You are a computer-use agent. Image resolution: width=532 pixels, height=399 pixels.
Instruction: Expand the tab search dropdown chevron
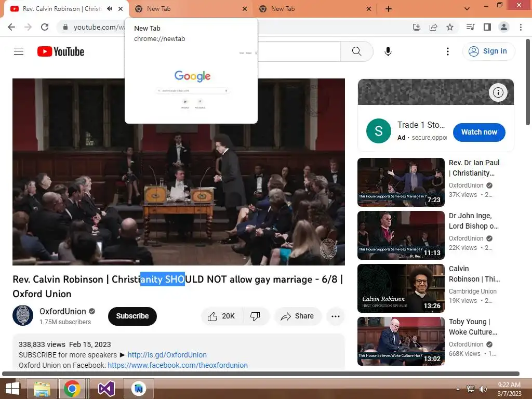(x=467, y=9)
